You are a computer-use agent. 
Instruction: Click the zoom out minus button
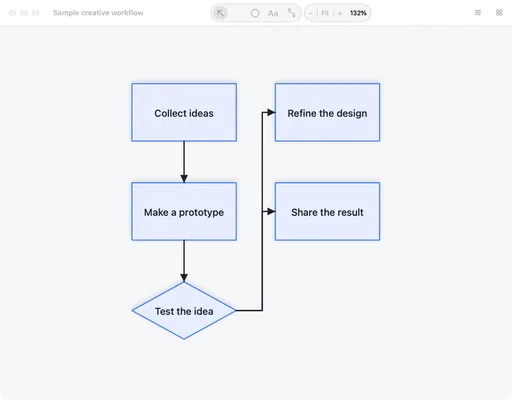(x=311, y=13)
